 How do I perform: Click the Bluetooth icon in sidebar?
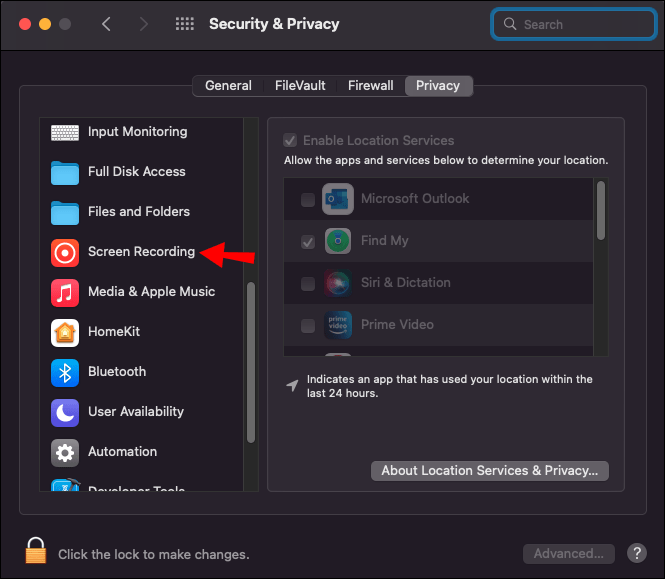click(x=64, y=373)
